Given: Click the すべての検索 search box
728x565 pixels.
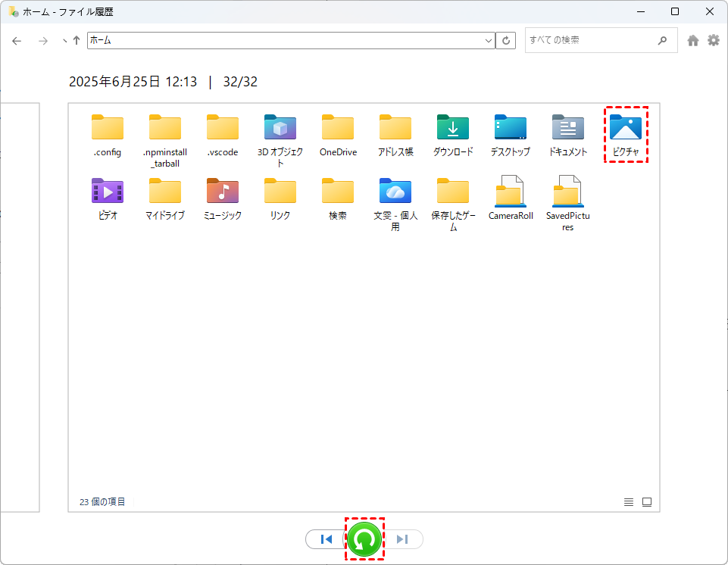Looking at the screenshot, I should click(591, 40).
